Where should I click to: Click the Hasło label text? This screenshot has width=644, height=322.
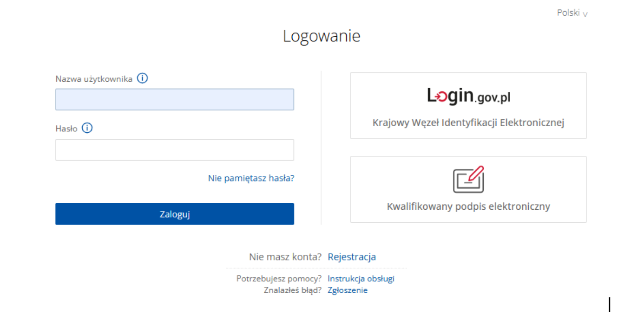(66, 129)
